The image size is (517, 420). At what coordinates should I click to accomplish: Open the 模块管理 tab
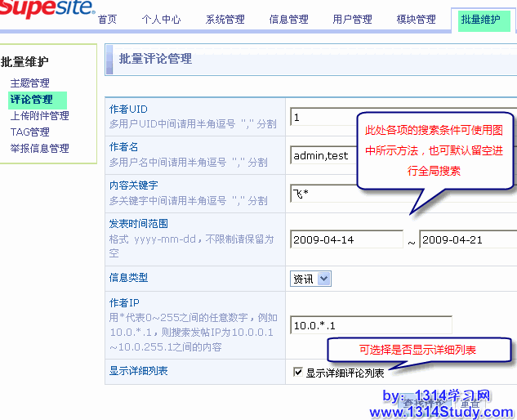coord(416,20)
